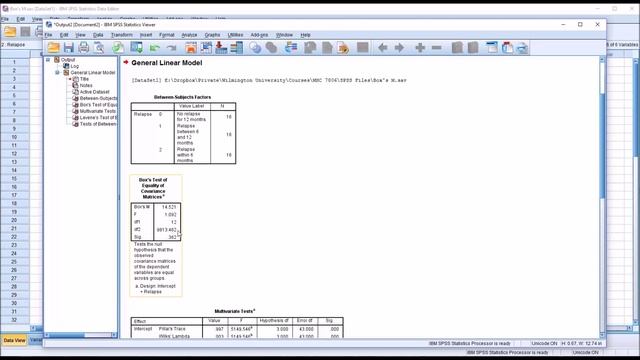The width and height of the screenshot is (640, 360).
Task: Click the Run Script page icon with orange arrow
Action: click(x=343, y=48)
